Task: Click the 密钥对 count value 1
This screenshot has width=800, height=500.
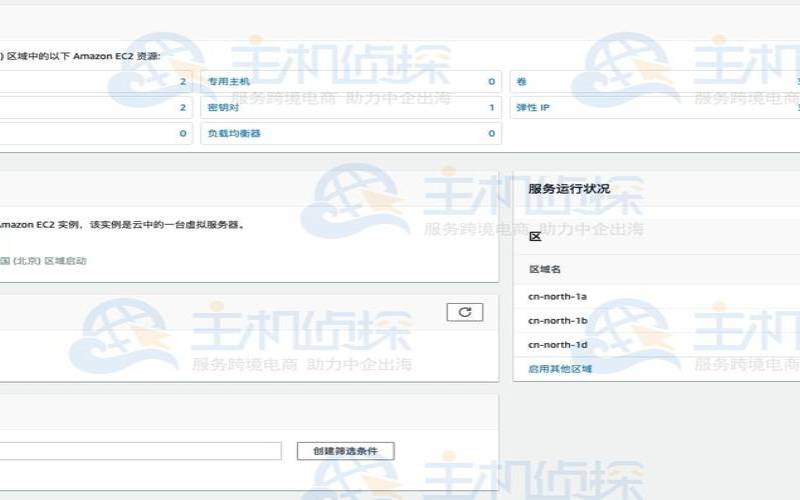Action: tap(491, 107)
